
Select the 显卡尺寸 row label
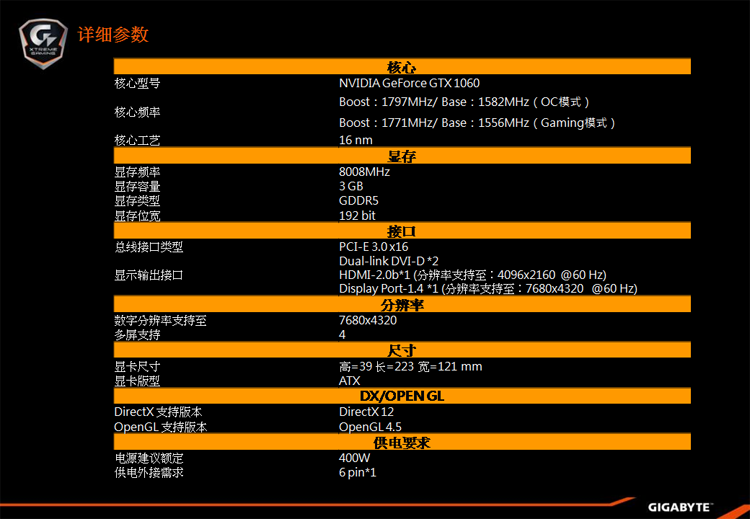(137, 367)
